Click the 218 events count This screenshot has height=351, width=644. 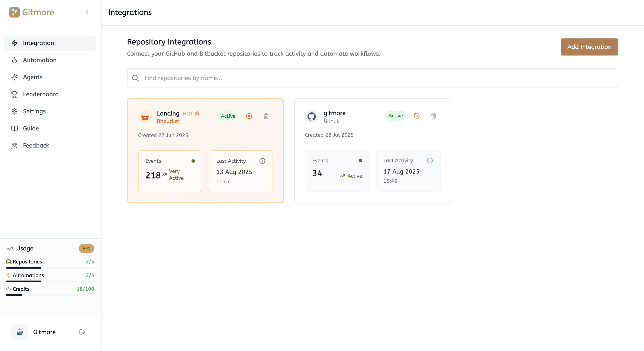(x=153, y=175)
